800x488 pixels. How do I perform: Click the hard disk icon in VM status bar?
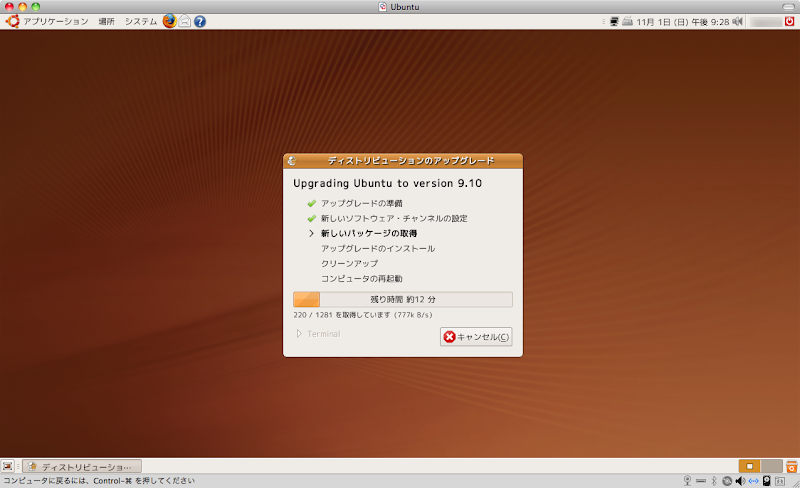767,480
